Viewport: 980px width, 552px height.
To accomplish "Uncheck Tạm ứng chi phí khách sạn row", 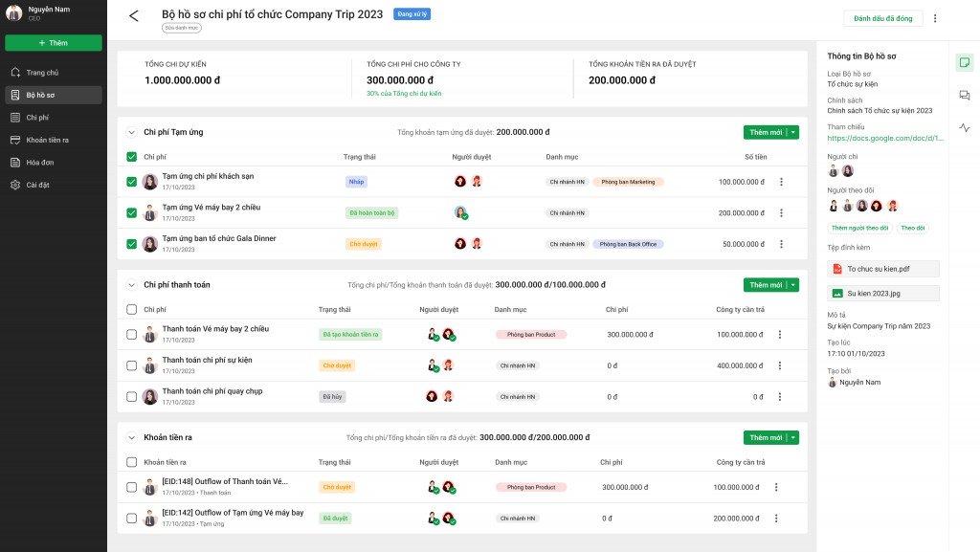I will tap(131, 182).
